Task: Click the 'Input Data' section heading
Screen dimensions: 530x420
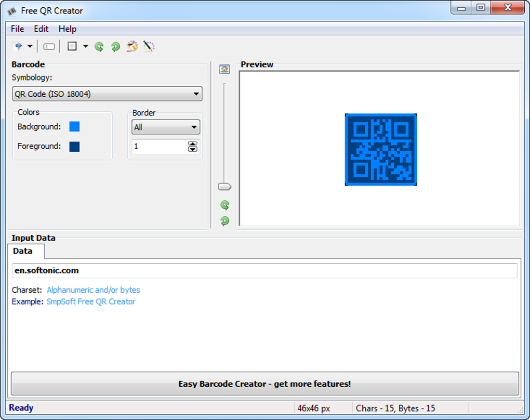Action: 33,238
